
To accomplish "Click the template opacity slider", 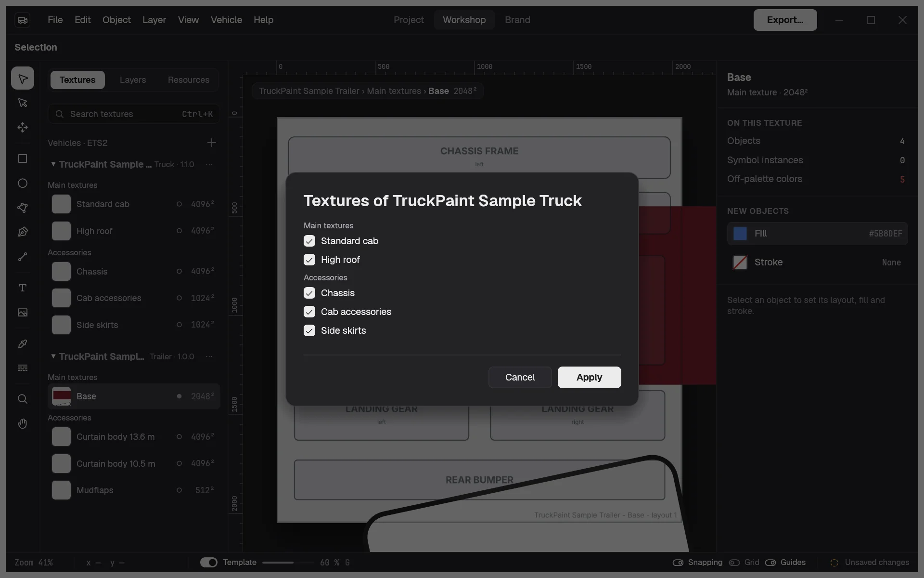I will [287, 562].
